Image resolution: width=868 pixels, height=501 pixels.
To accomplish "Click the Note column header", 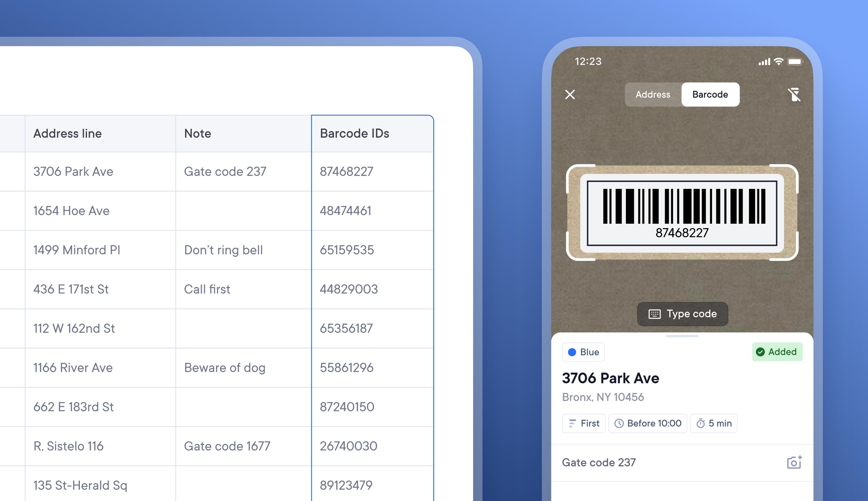I will click(243, 133).
